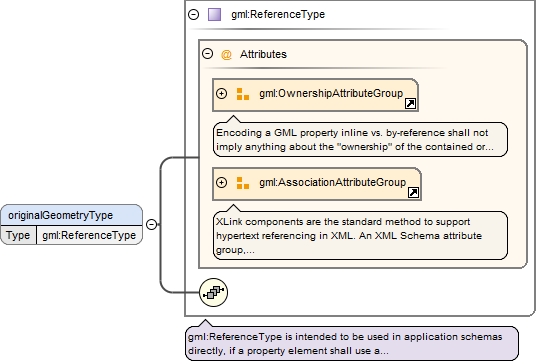
Task: Collapse the Attributes section
Action: pyautogui.click(x=208, y=54)
